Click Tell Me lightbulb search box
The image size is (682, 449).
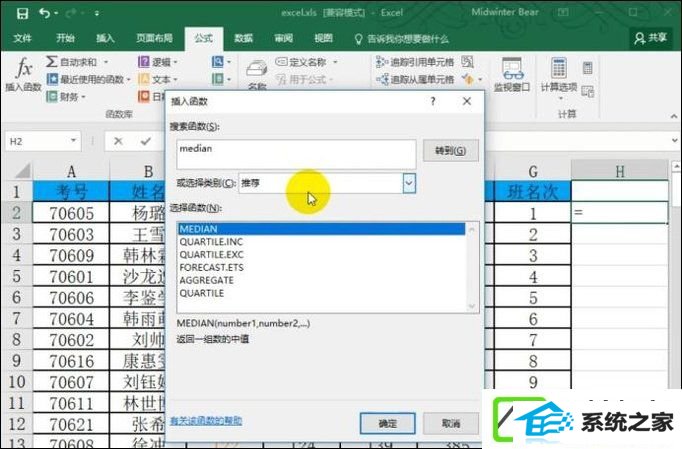(401, 39)
